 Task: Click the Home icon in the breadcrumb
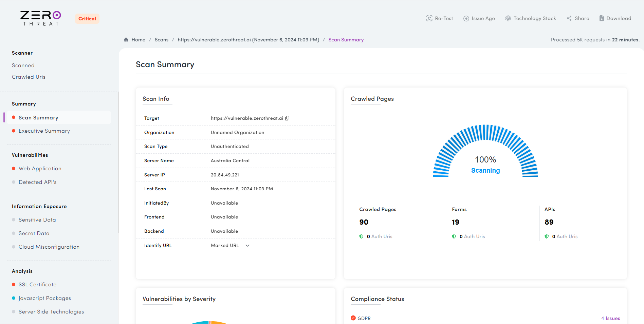point(126,39)
